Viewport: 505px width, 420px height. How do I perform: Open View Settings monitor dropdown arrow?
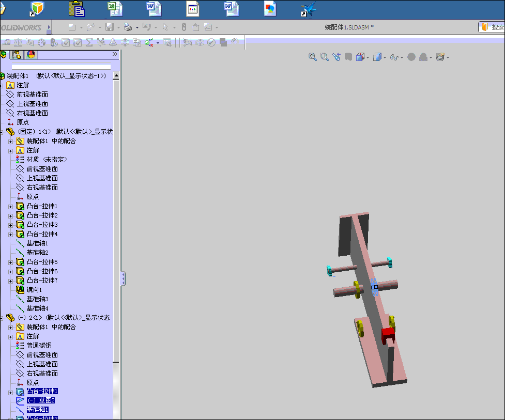click(x=448, y=58)
